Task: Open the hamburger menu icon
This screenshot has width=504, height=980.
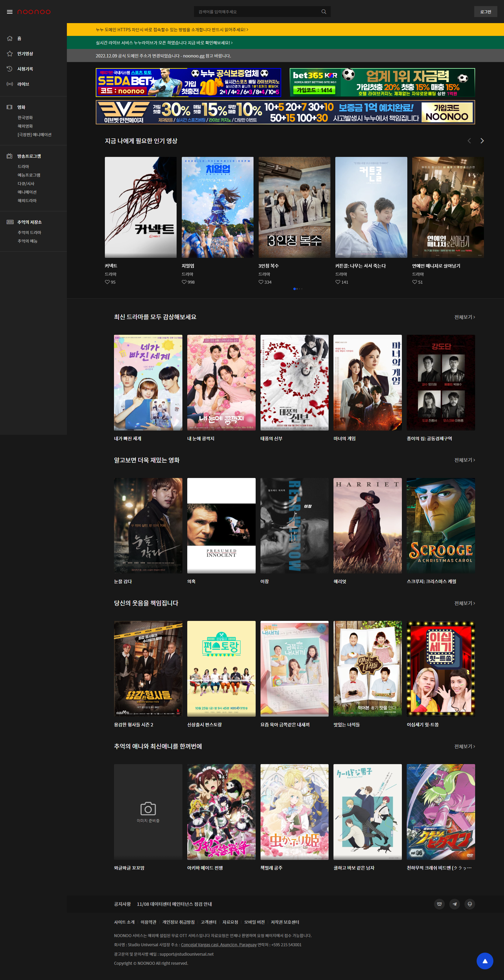Action: (x=9, y=12)
